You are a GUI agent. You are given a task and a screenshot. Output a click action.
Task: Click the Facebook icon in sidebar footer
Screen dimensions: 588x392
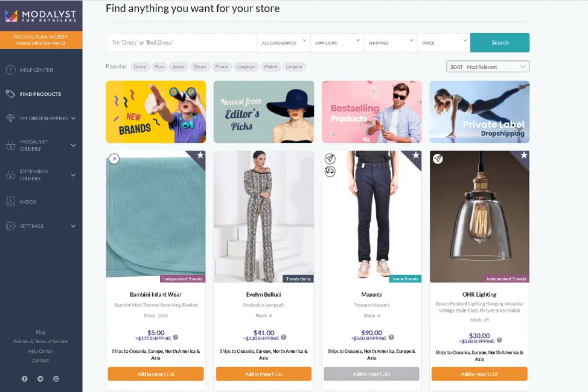pos(25,379)
